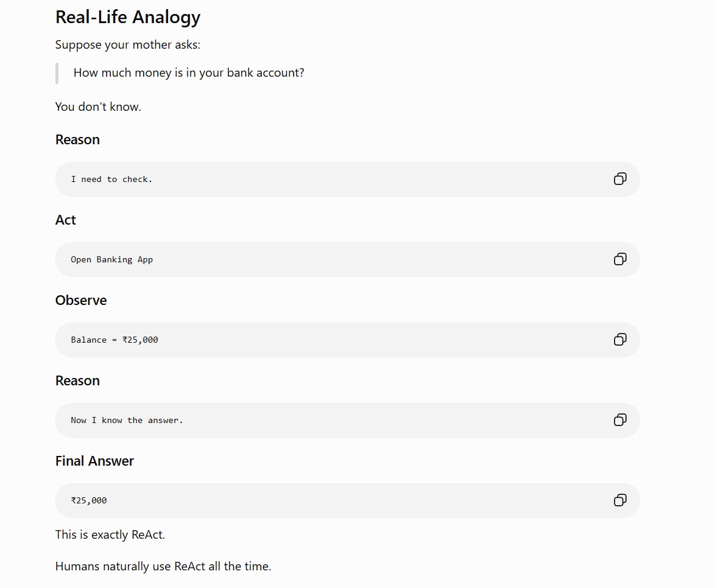Click the quoted bank account question
715x588 pixels.
[189, 73]
